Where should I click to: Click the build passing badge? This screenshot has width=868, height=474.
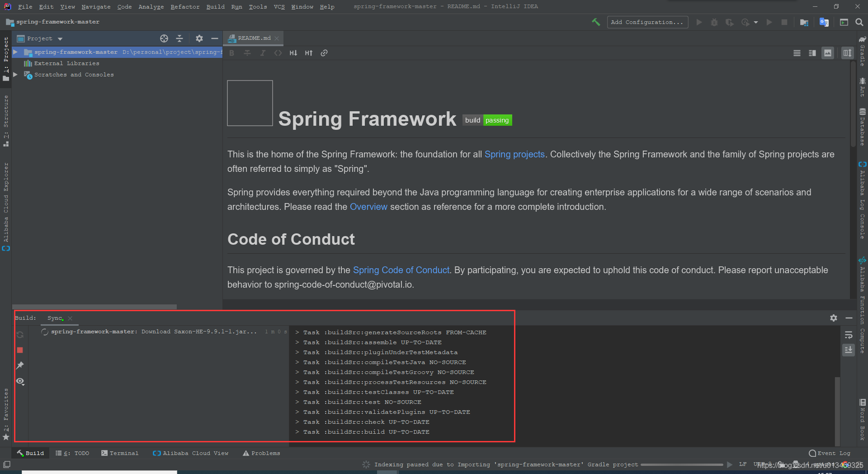click(x=487, y=120)
